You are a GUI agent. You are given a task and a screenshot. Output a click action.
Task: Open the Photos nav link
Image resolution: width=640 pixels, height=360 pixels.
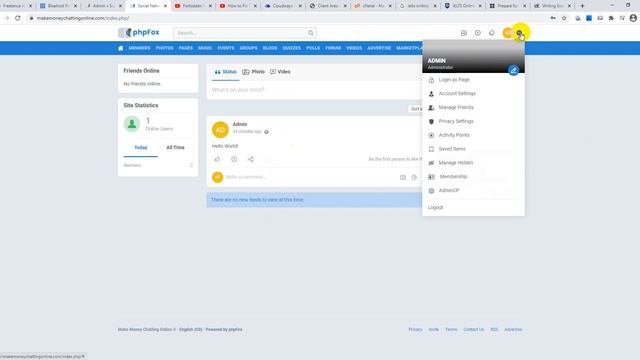[x=164, y=48]
